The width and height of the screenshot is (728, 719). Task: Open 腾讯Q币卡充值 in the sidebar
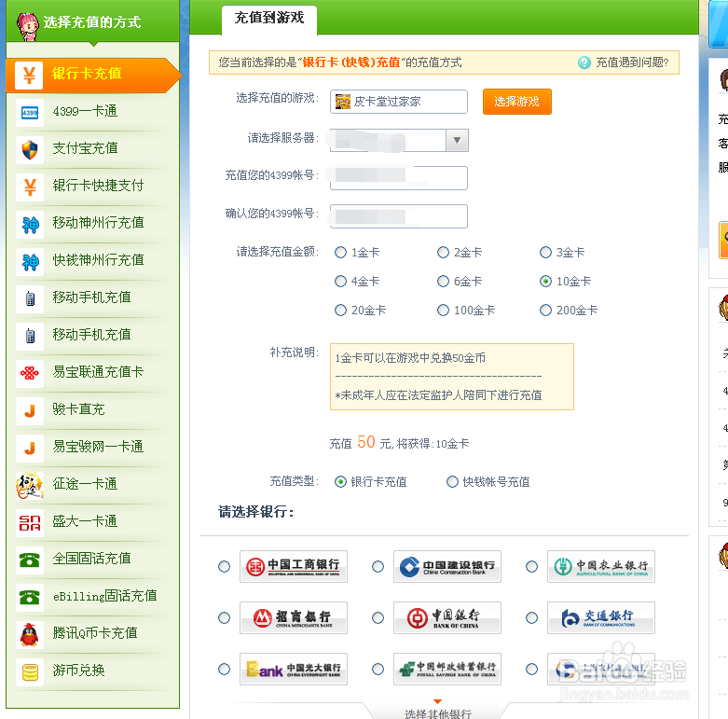click(93, 633)
